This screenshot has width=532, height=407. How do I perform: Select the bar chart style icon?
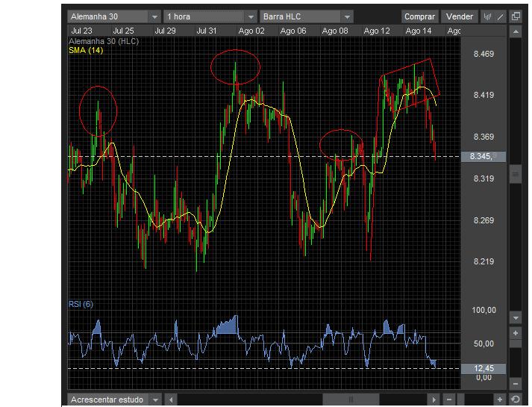[x=487, y=16]
